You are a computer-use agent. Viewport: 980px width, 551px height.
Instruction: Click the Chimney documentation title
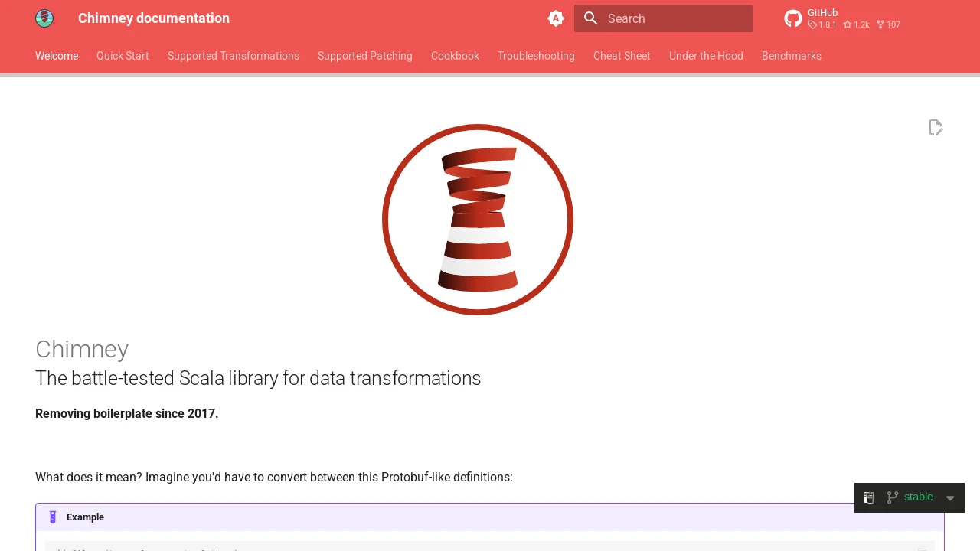coord(154,18)
